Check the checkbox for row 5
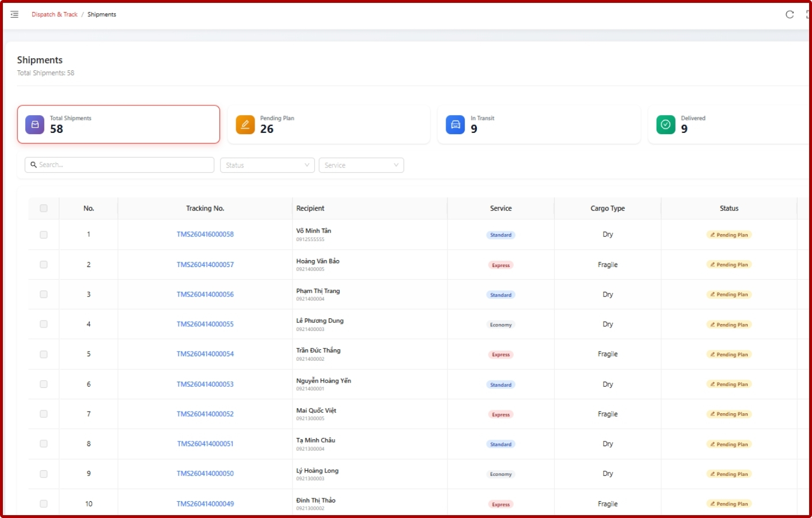Screen dimensions: 812x518 click(44, 355)
